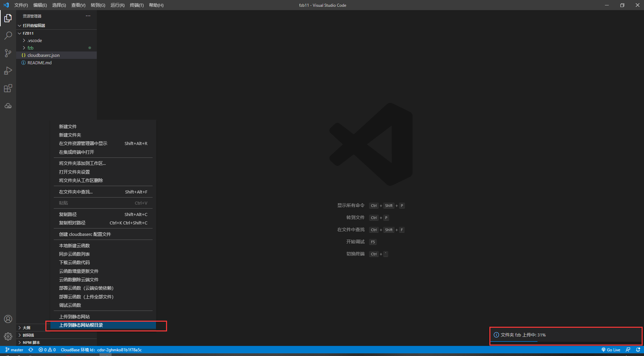Open the Explorer more actions ellipsis

coord(88,16)
